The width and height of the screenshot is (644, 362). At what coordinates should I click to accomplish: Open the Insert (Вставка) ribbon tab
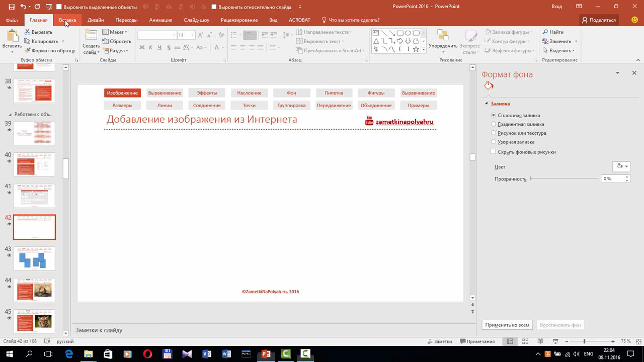click(x=67, y=20)
